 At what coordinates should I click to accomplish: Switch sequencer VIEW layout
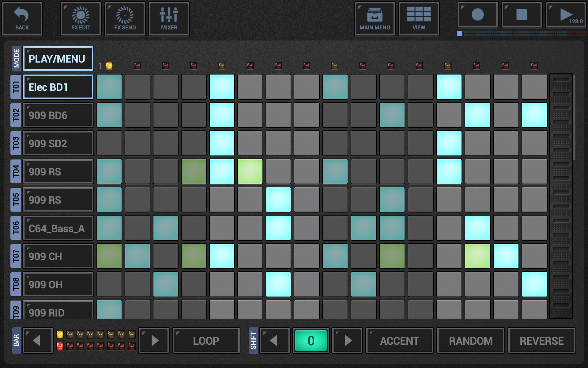[419, 18]
